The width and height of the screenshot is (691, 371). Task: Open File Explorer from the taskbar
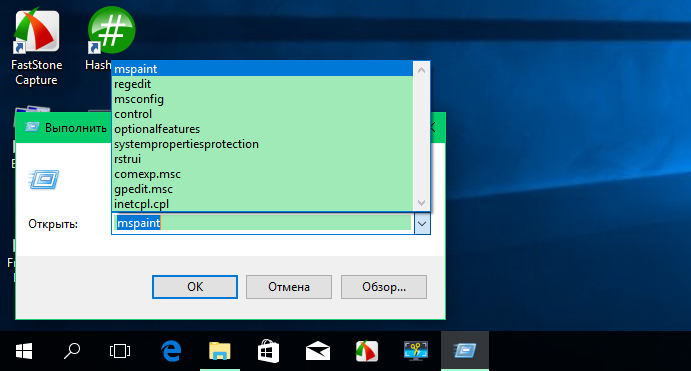(x=220, y=351)
